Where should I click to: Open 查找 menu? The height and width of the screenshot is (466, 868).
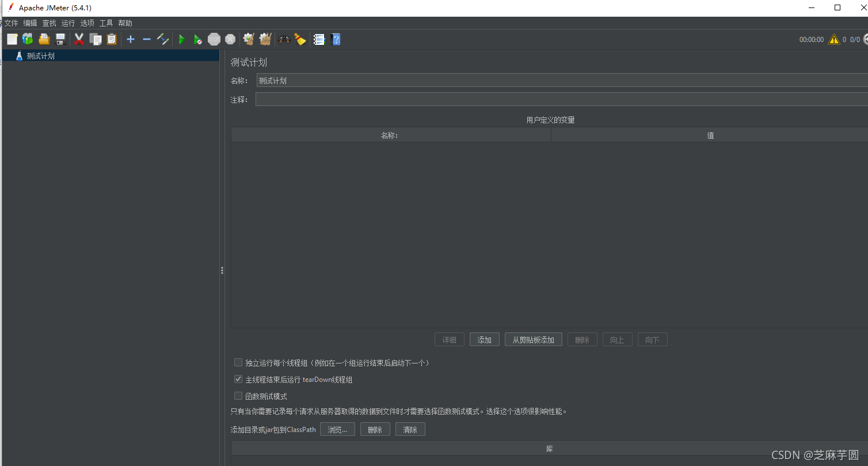pos(50,23)
